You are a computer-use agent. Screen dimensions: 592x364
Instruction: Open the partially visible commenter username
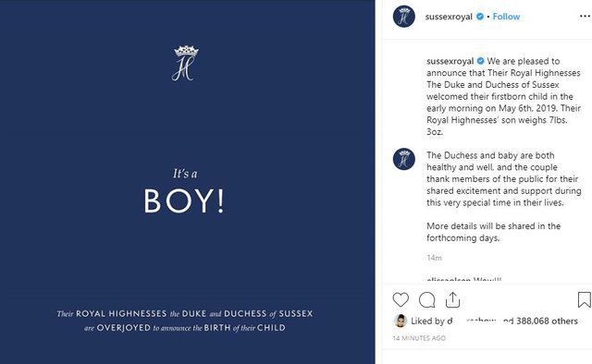449,280
